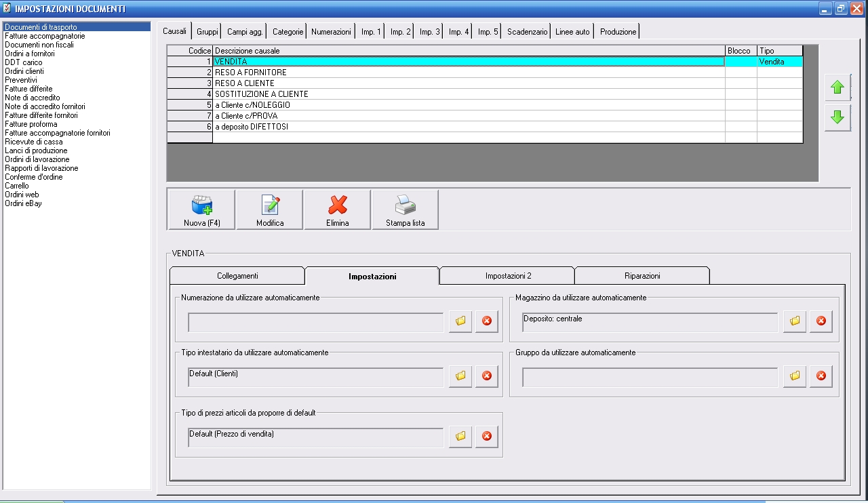Clear the Magazzino da utilizzare field
This screenshot has height=503, width=868.
click(x=821, y=321)
